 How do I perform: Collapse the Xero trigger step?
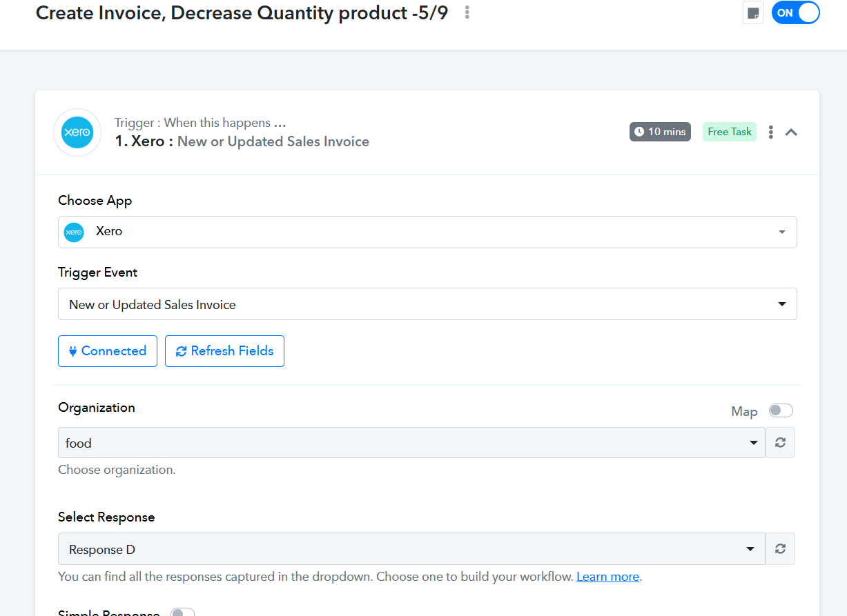coord(792,132)
